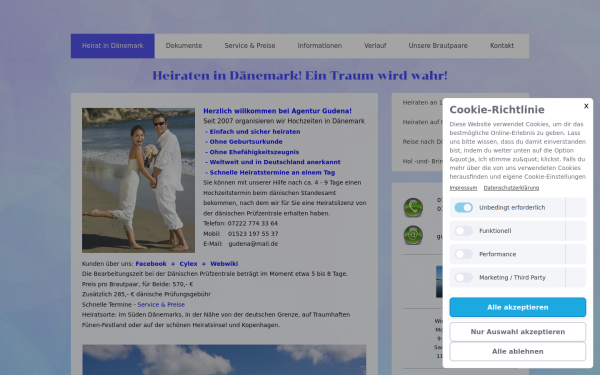Click the phone number 07222 774 33 64

pyautogui.click(x=253, y=223)
